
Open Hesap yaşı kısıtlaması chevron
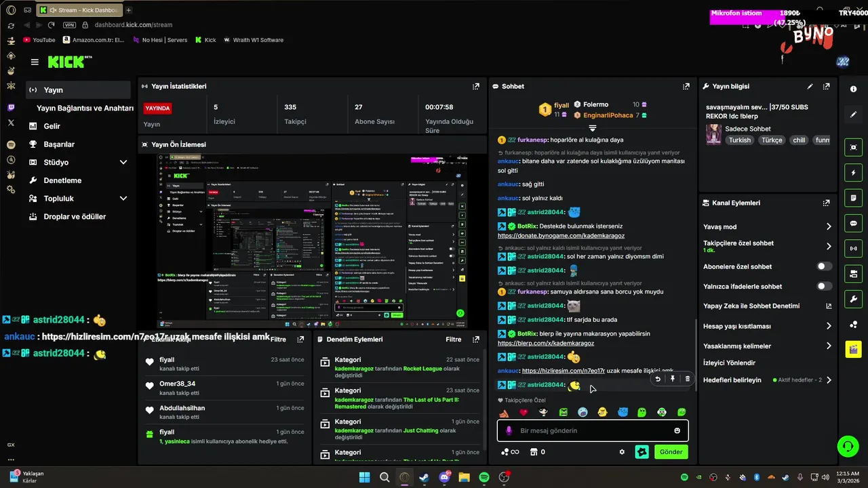click(828, 326)
